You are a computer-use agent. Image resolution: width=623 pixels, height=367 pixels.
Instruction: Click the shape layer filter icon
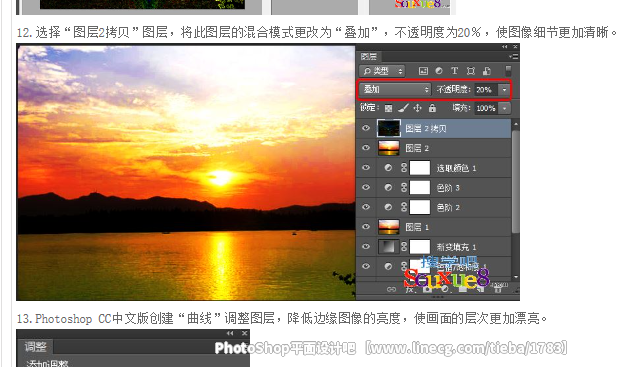(471, 71)
